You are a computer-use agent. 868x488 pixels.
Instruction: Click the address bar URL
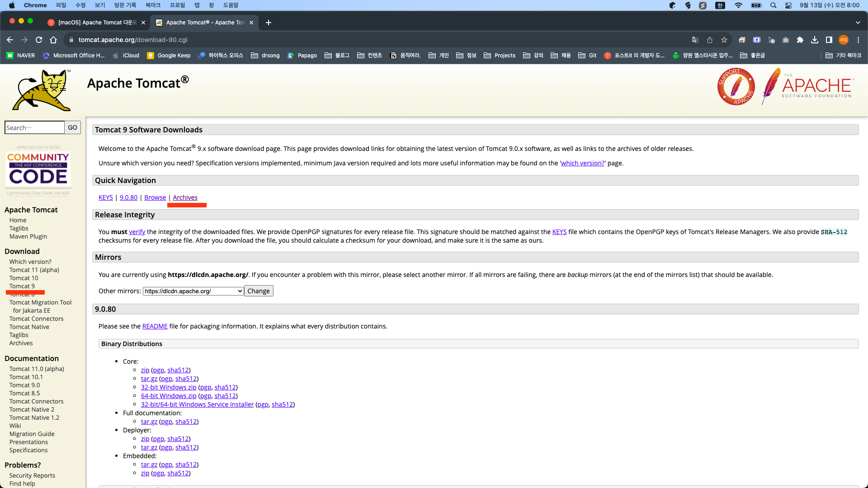(x=133, y=40)
